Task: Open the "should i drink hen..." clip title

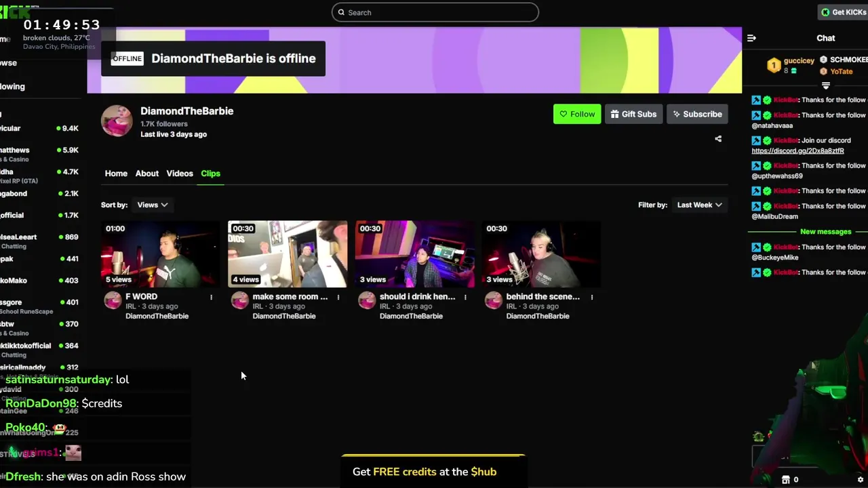Action: 417,297
